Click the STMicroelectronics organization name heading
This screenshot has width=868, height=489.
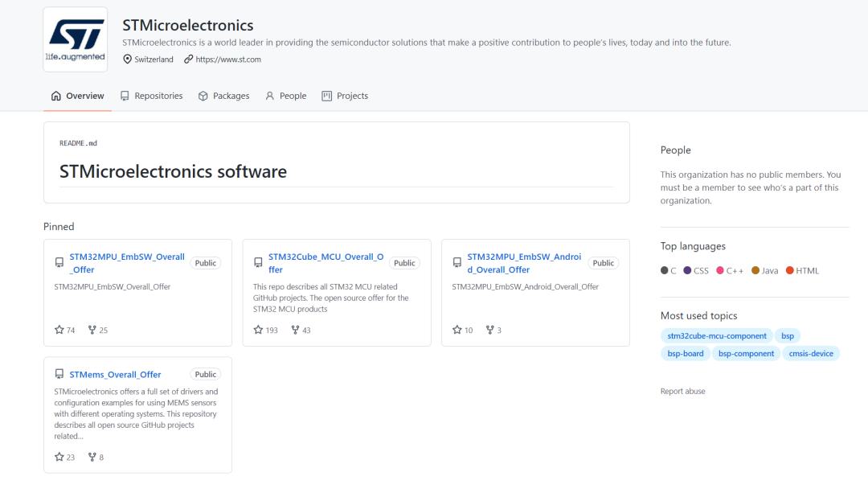click(x=187, y=26)
